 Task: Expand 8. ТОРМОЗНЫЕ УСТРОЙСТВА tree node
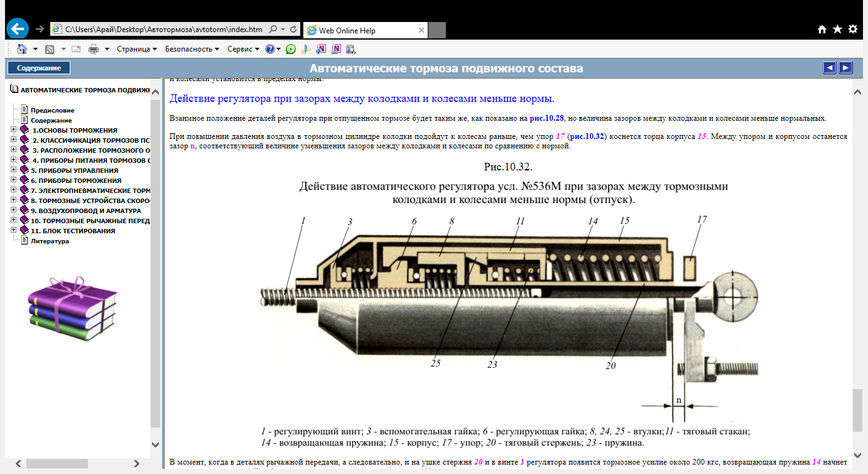click(14, 201)
